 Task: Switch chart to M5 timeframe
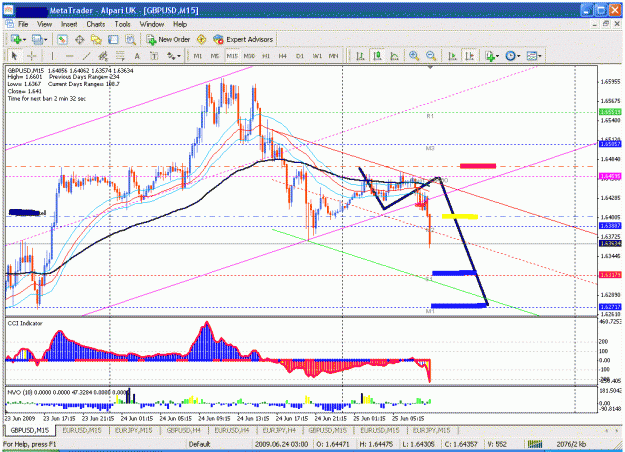click(215, 56)
